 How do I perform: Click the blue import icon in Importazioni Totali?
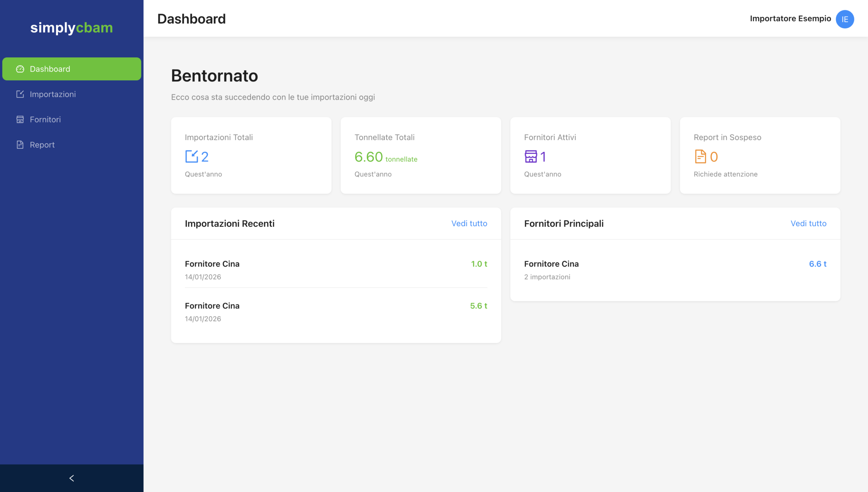tap(192, 157)
